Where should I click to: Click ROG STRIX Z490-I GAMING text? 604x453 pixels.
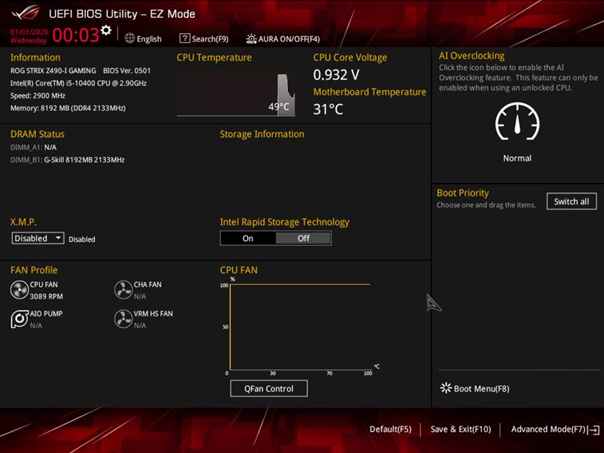[x=53, y=71]
